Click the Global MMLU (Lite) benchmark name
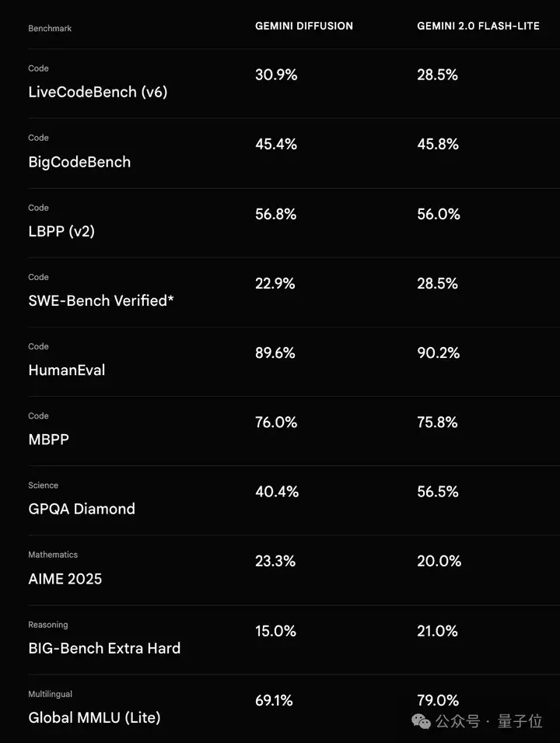This screenshot has width=560, height=743. point(94,717)
